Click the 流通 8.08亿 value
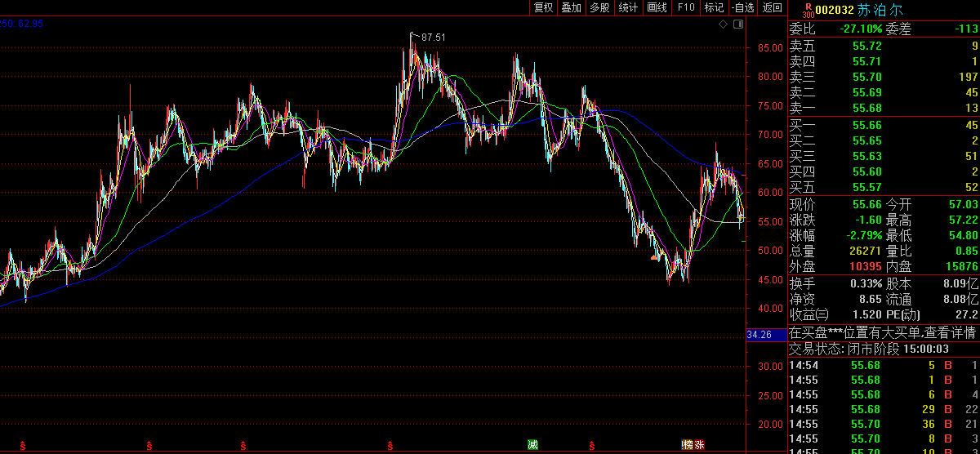This screenshot has height=454, width=980. coord(962,299)
